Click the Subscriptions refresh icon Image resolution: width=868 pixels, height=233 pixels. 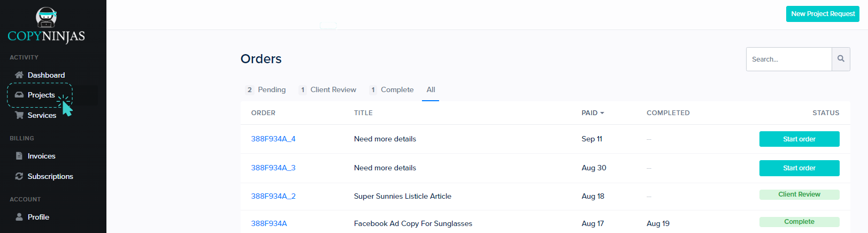tap(19, 176)
